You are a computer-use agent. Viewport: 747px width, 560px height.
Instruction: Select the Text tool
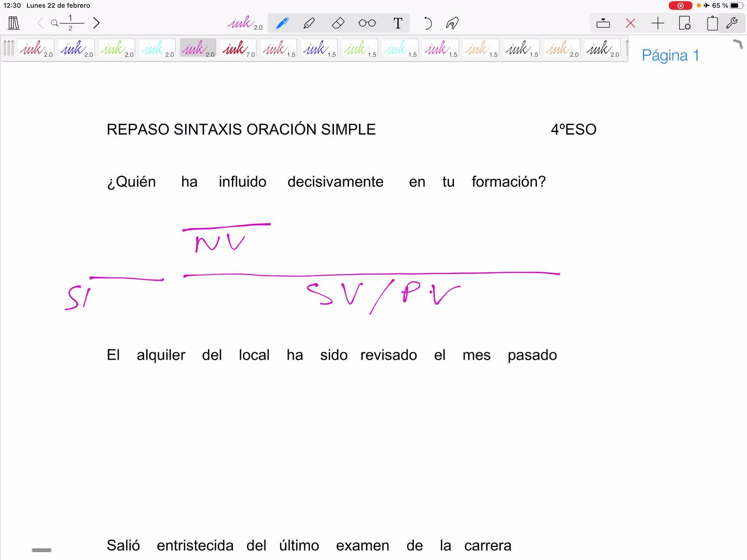pos(398,23)
